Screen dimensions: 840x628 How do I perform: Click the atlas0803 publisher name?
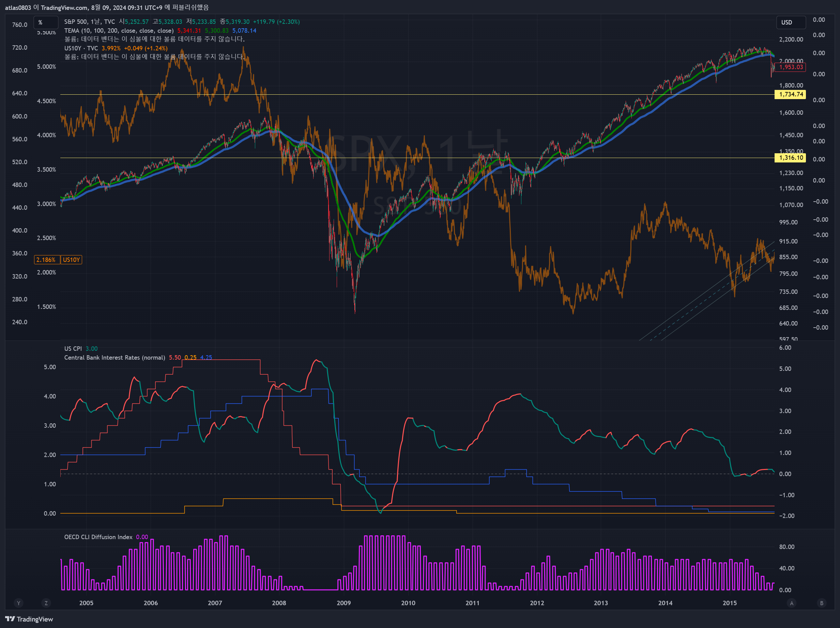(x=18, y=7)
